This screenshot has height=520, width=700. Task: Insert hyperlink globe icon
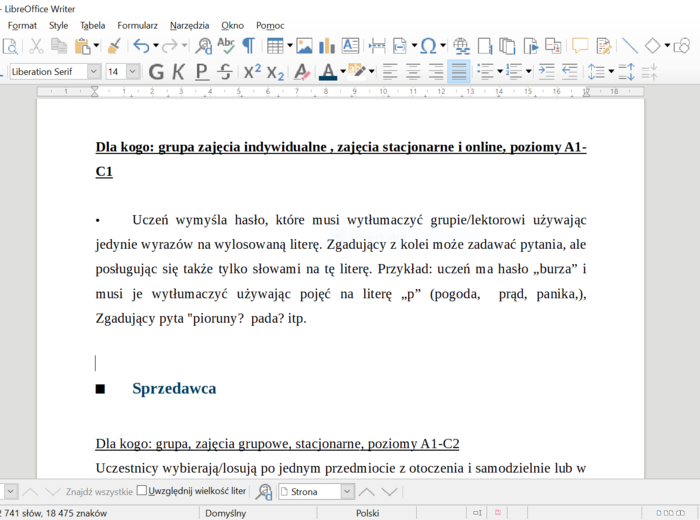461,46
